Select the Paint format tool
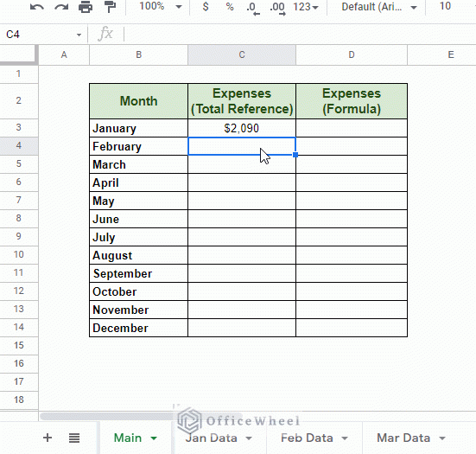Viewport: 476px width, 454px height. point(110,7)
